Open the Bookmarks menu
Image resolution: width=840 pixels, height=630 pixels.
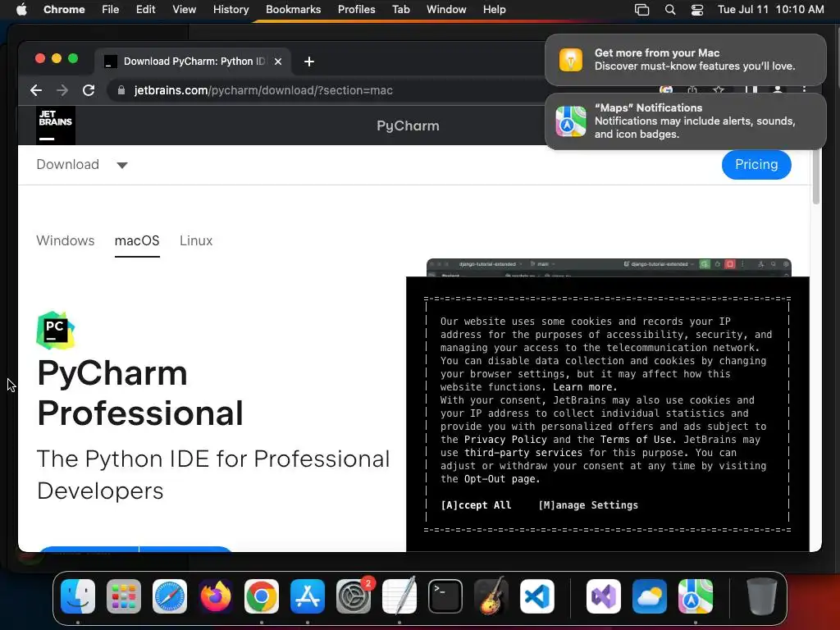click(x=293, y=10)
